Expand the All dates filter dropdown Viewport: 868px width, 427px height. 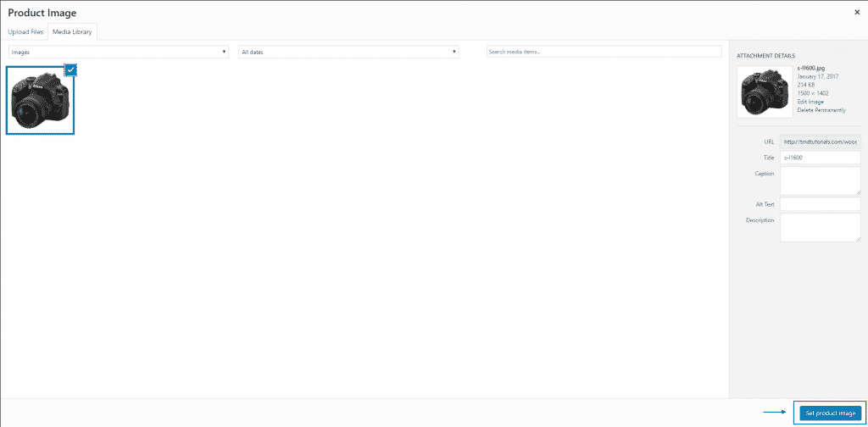(x=348, y=52)
